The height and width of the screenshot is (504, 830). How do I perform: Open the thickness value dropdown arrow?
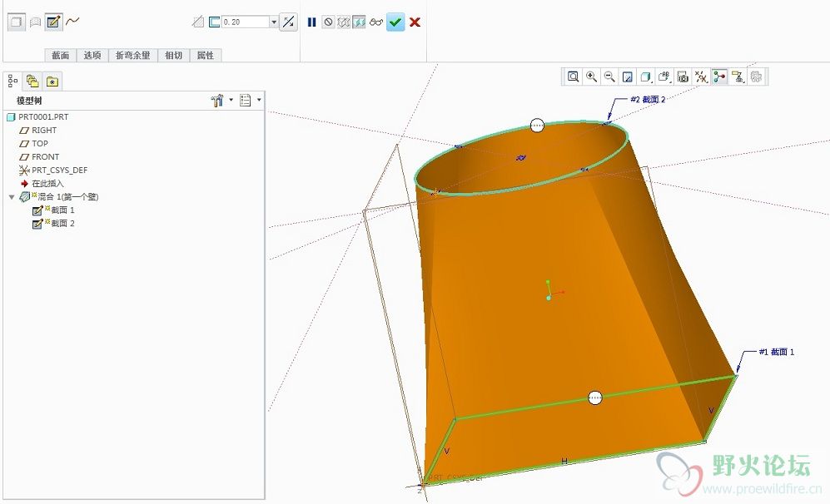point(274,22)
